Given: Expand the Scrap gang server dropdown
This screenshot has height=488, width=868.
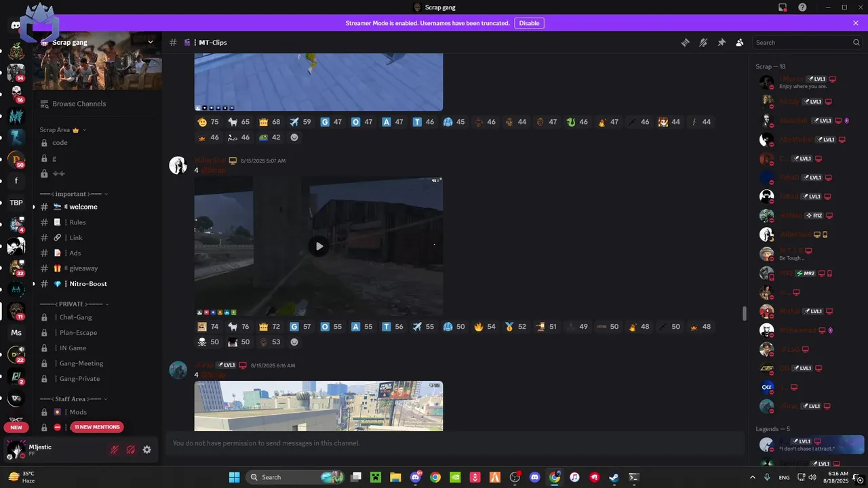Looking at the screenshot, I should pos(151,42).
